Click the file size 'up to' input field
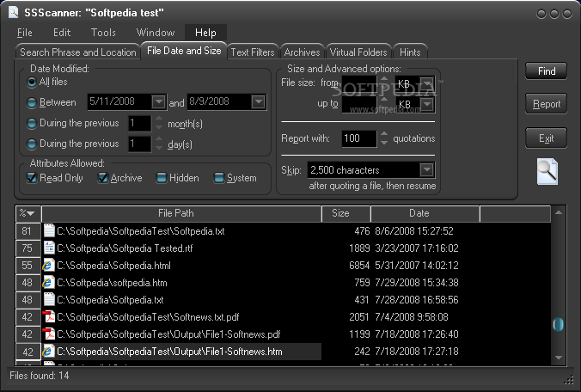Screen dimensions: 581x392 [359, 104]
